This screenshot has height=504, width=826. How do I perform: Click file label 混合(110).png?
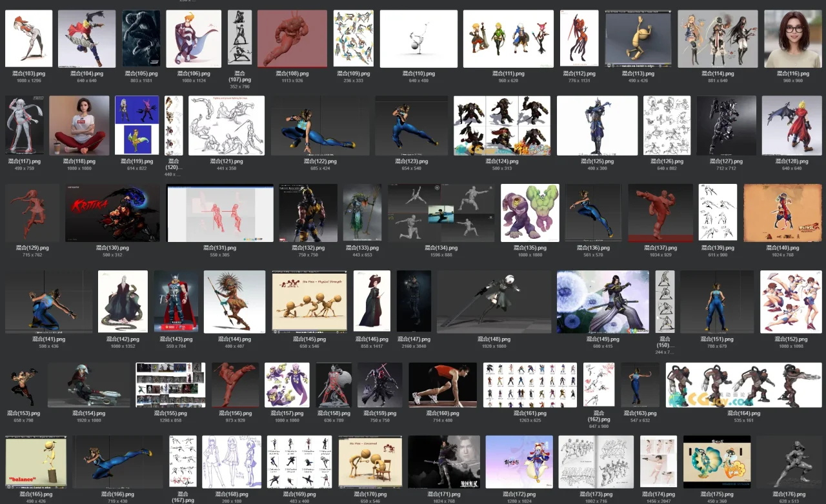click(419, 74)
